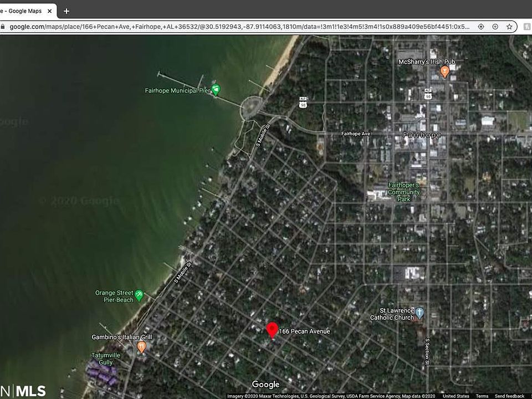Close the Google Maps browser tab
The image size is (532, 399).
coord(49,11)
